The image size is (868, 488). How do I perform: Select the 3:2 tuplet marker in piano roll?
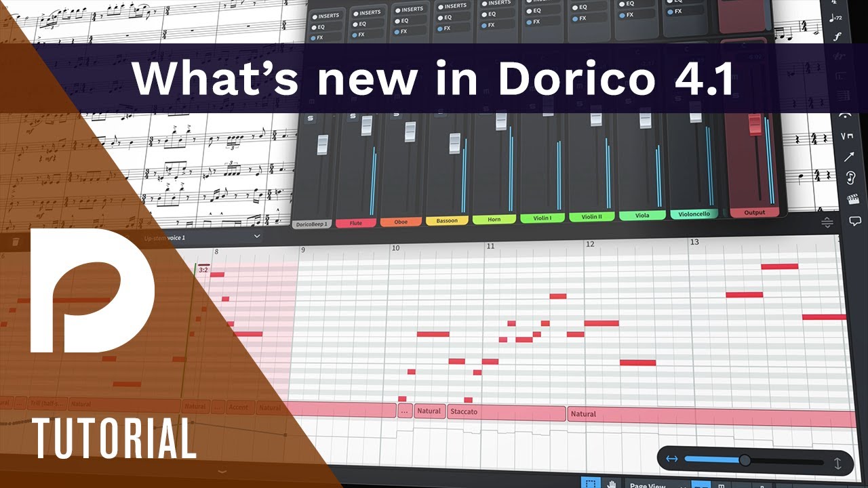pyautogui.click(x=203, y=270)
